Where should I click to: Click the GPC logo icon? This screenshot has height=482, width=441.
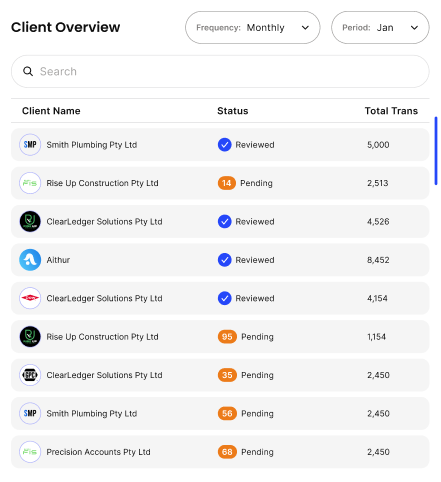(x=30, y=375)
